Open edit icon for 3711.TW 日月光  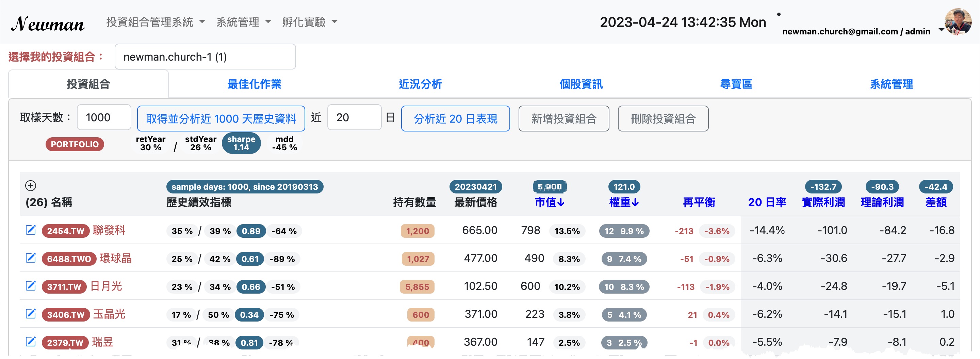pyautogui.click(x=30, y=285)
